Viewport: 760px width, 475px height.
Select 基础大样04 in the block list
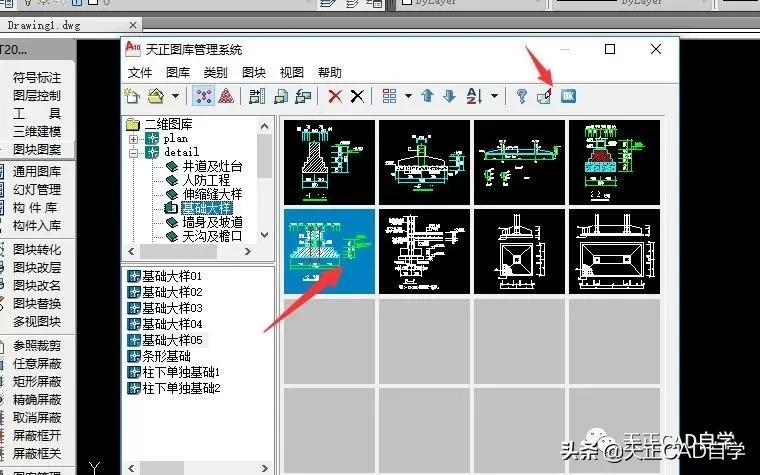pyautogui.click(x=172, y=324)
